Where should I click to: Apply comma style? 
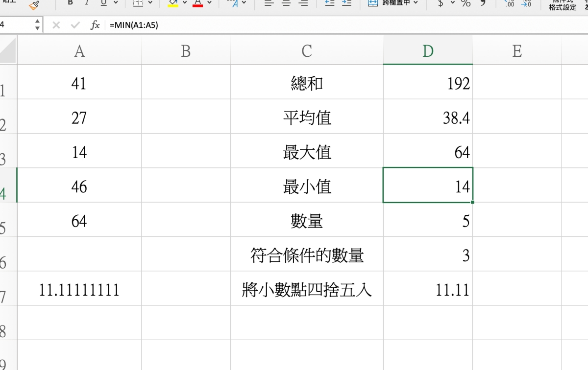[x=483, y=3]
